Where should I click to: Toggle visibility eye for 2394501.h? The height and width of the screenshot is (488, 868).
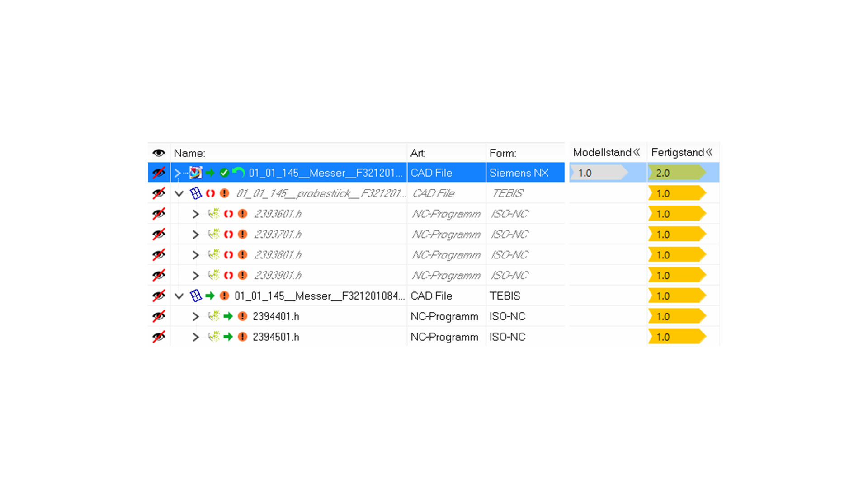159,337
